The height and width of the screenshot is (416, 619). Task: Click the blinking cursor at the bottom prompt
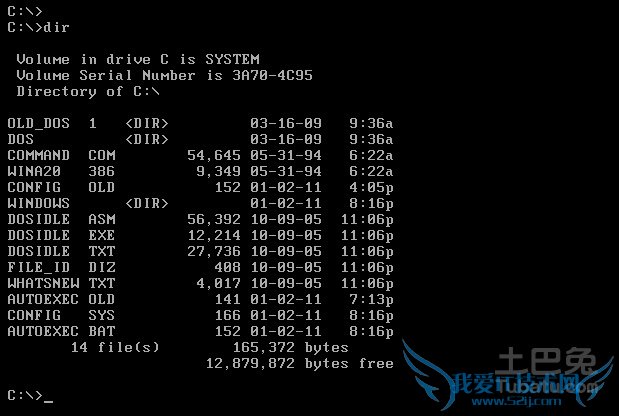(48, 401)
